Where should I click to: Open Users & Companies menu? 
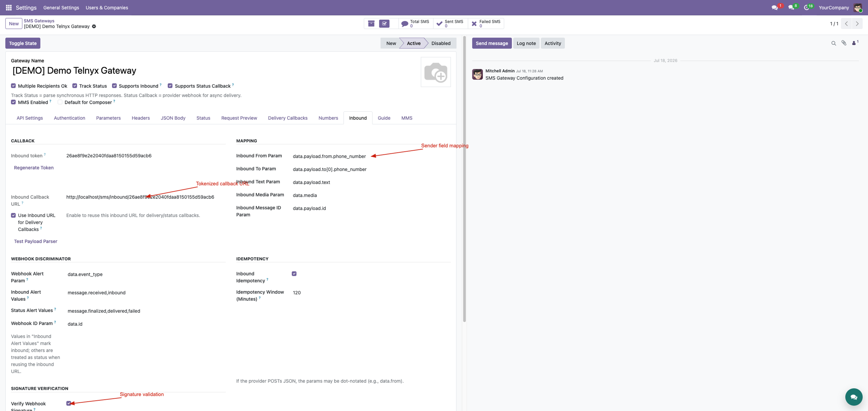107,8
